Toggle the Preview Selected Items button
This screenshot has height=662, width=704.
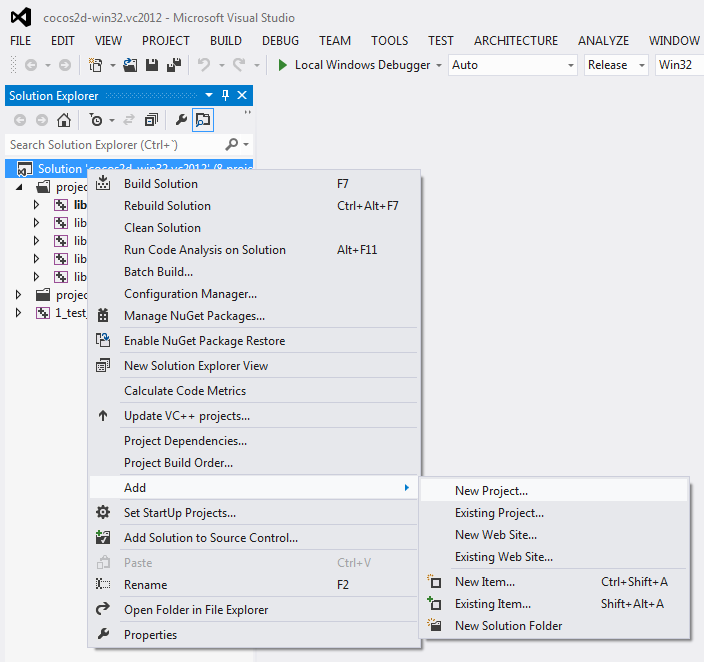203,120
